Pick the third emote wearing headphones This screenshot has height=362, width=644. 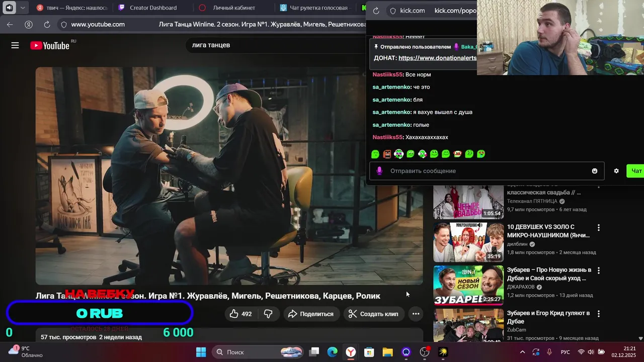coord(398,154)
